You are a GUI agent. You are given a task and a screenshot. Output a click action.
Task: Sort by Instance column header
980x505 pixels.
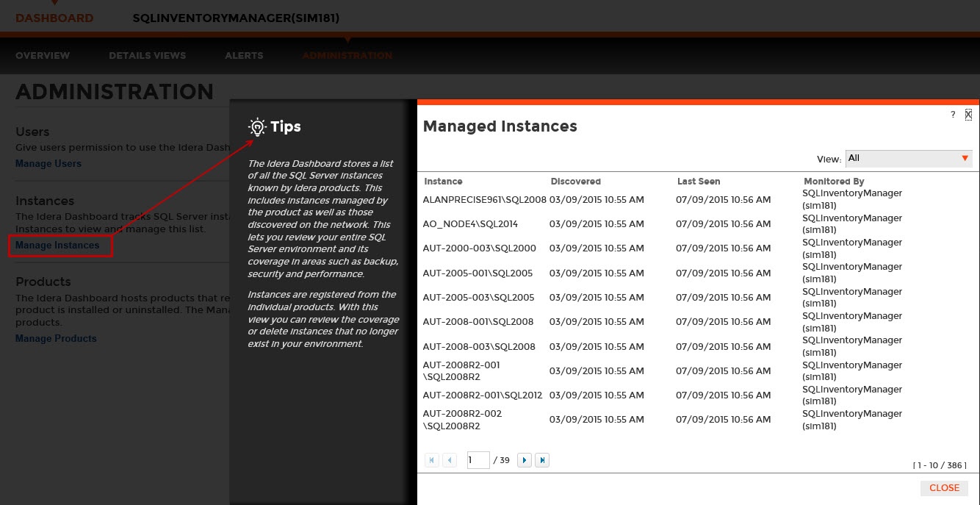[443, 182]
